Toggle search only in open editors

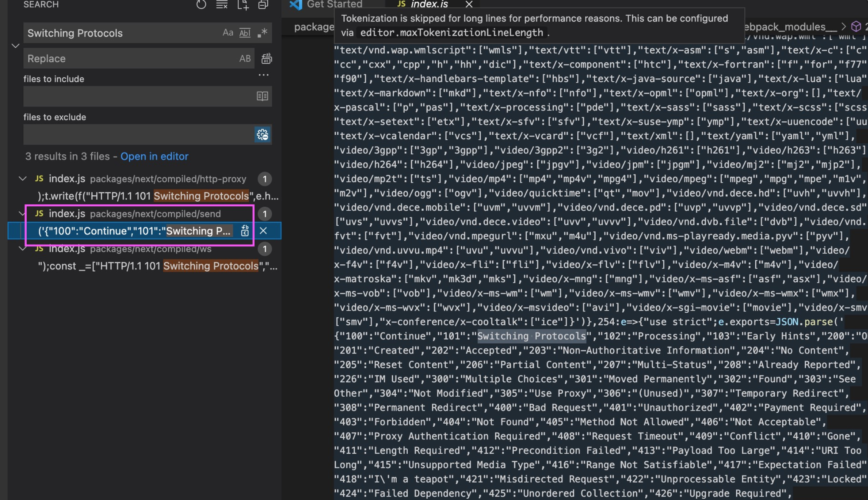tap(262, 96)
